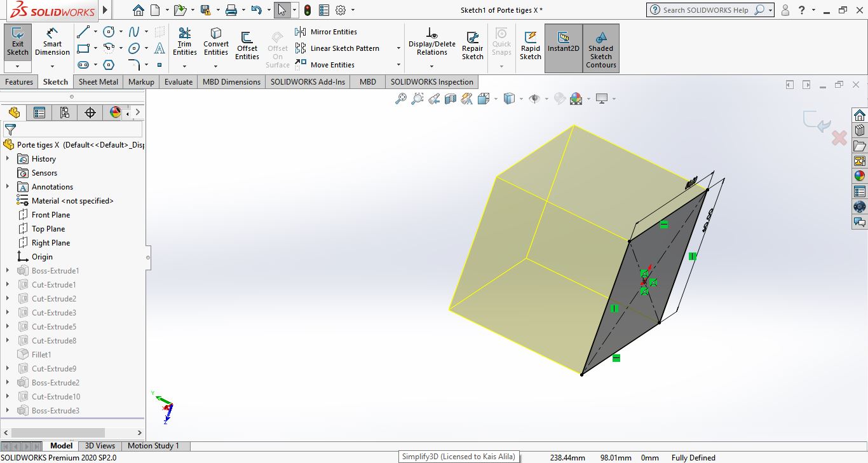Open the Section View tool
The width and height of the screenshot is (868, 463).
tap(451, 99)
